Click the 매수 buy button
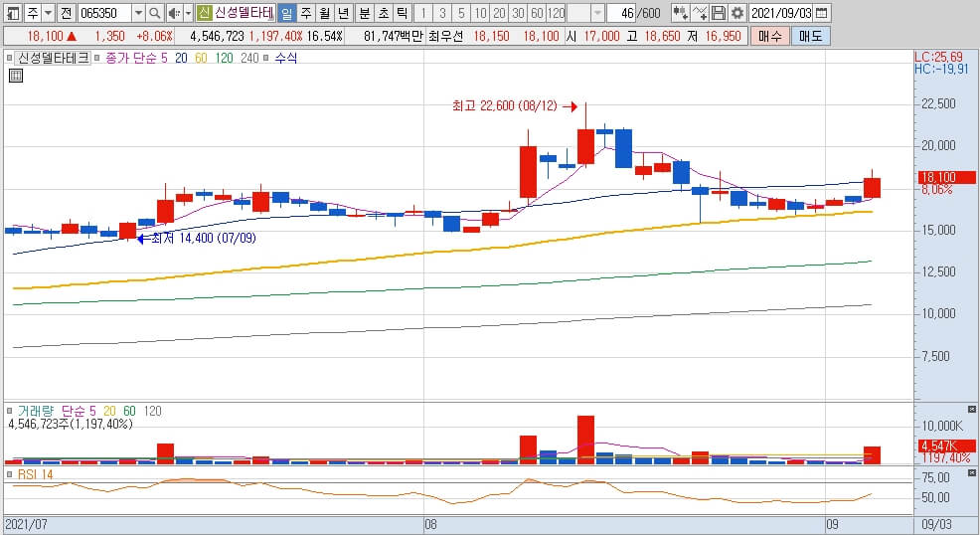Screen dimensions: 980x535 pos(769,36)
